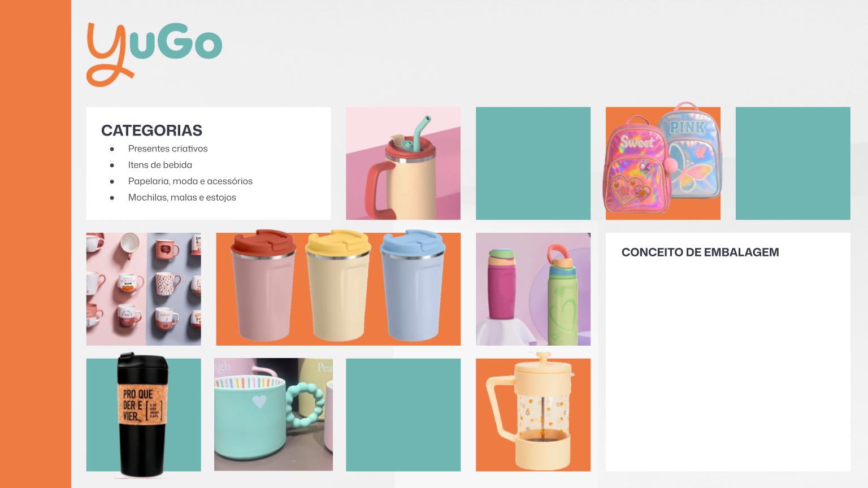Choose Papelaria, moda e acessórios text
This screenshot has height=488, width=868.
(190, 181)
